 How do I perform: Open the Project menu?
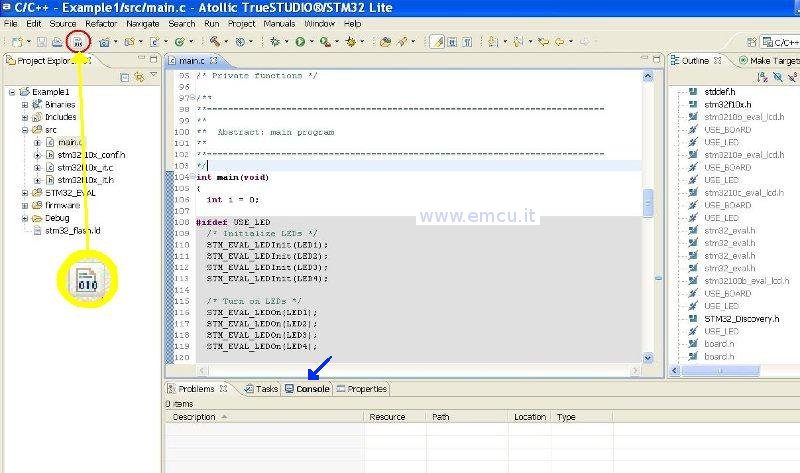click(x=241, y=24)
